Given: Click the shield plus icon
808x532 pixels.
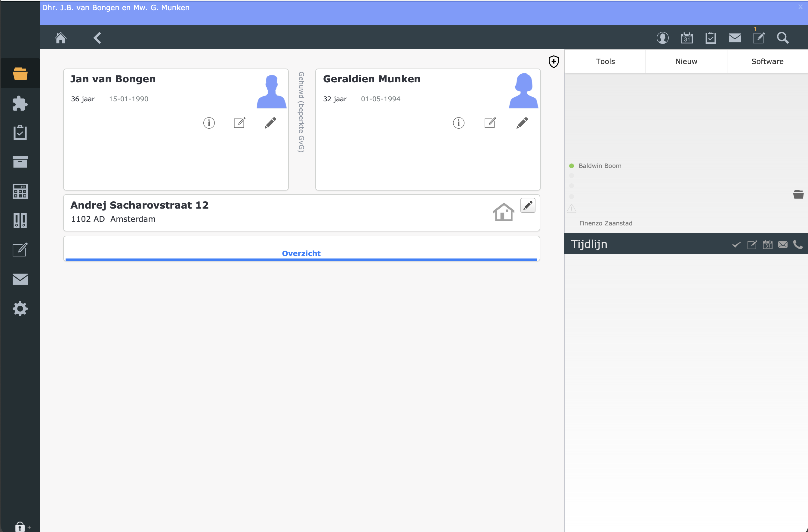Looking at the screenshot, I should coord(554,61).
